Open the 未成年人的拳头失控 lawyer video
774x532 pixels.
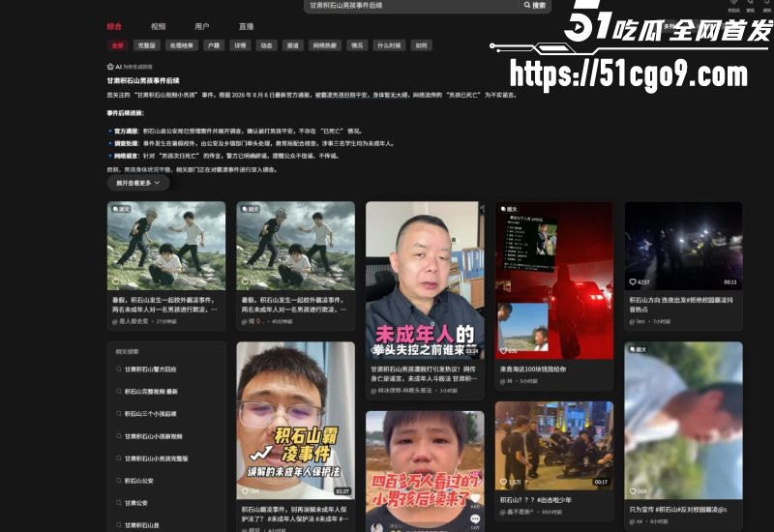(x=425, y=280)
